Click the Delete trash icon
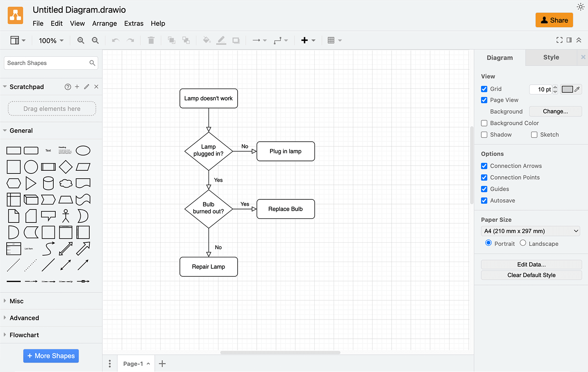 pyautogui.click(x=151, y=40)
